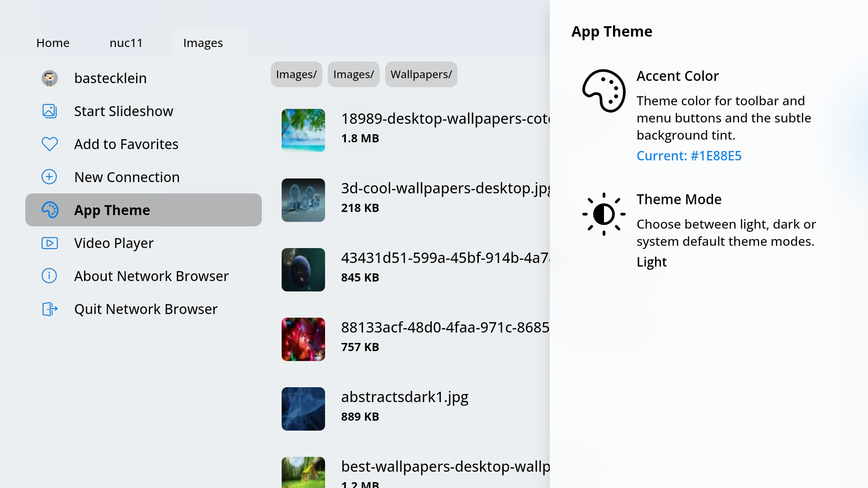Select the 3d-cool-wallpapers-desktop.jpg file
The height and width of the screenshot is (488, 868).
click(x=303, y=200)
